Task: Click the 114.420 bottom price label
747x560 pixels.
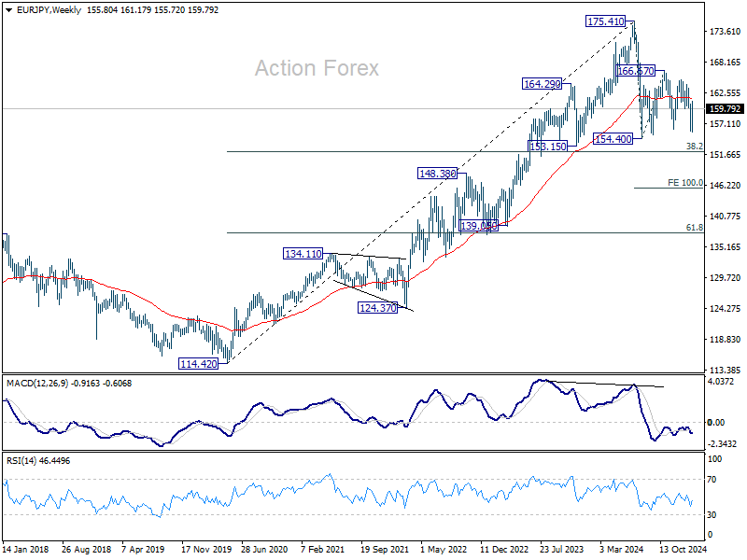Action: click(197, 364)
